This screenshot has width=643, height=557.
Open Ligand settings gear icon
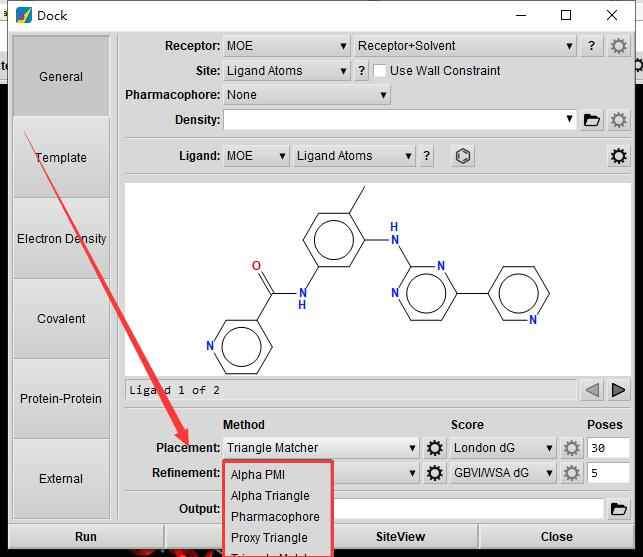point(619,156)
